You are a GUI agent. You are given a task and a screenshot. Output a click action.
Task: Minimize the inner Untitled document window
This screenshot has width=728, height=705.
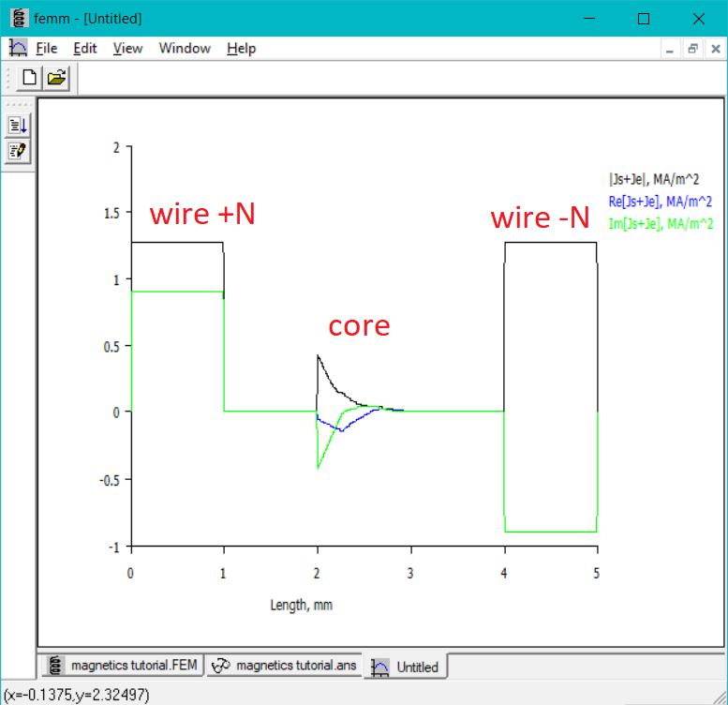pyautogui.click(x=670, y=50)
